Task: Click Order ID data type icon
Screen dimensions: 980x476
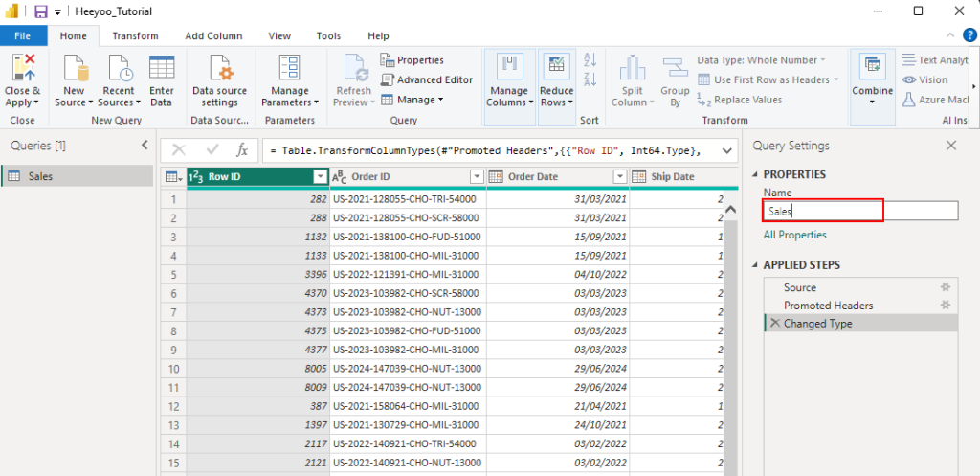Action: pos(339,177)
